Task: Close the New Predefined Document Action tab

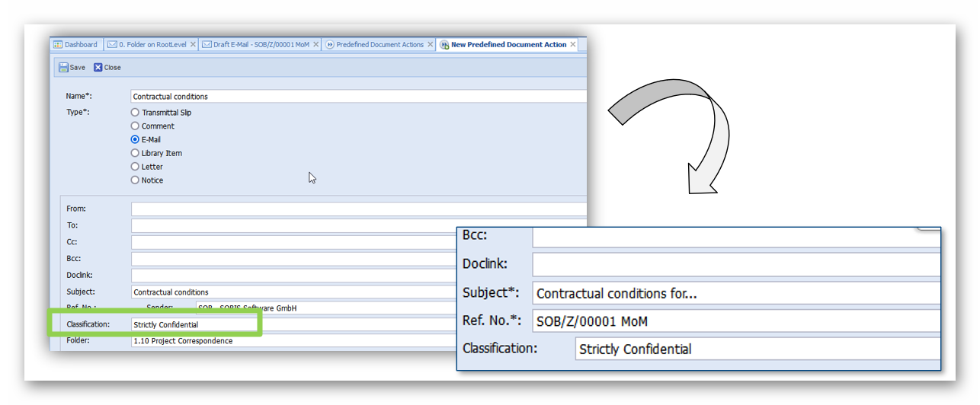Action: 573,45
